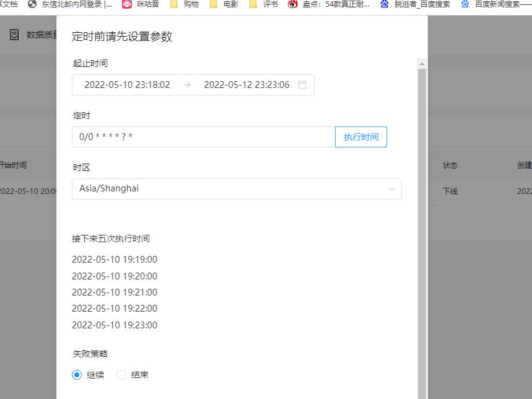Click execution time 2022-05-10 19:20:00
The image size is (532, 399).
coord(115,276)
